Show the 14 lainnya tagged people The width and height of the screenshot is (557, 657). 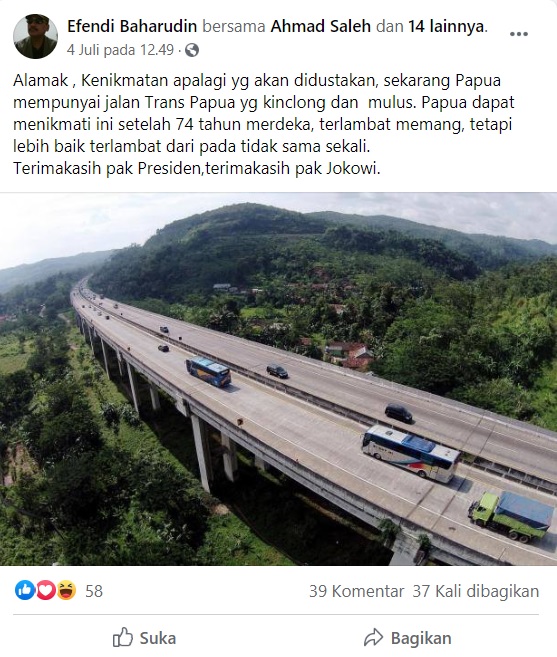coord(447,26)
